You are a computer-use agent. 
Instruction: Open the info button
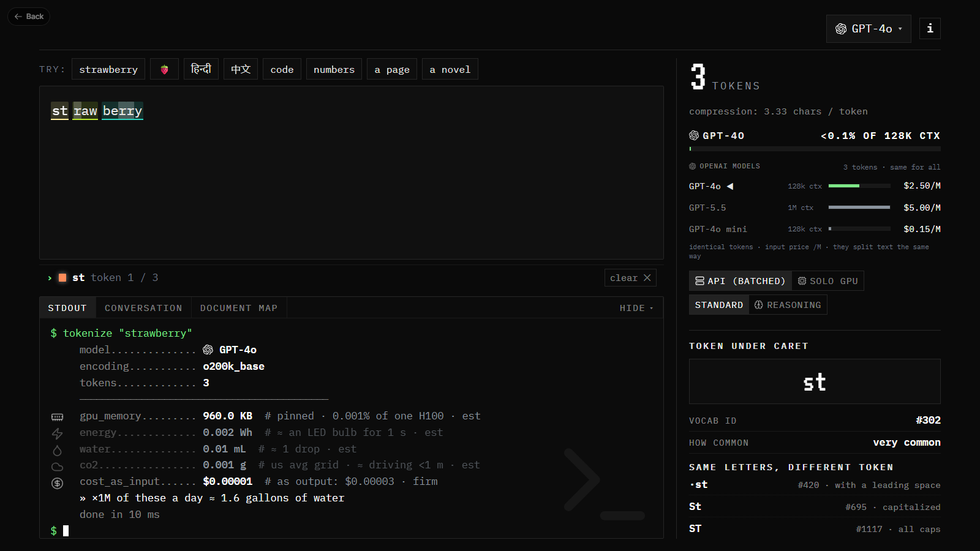coord(930,28)
